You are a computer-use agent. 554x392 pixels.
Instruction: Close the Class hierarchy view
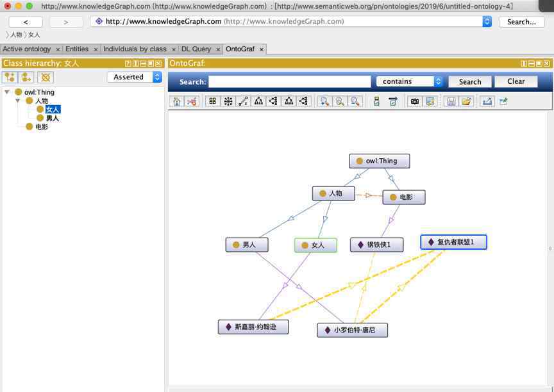tap(158, 63)
